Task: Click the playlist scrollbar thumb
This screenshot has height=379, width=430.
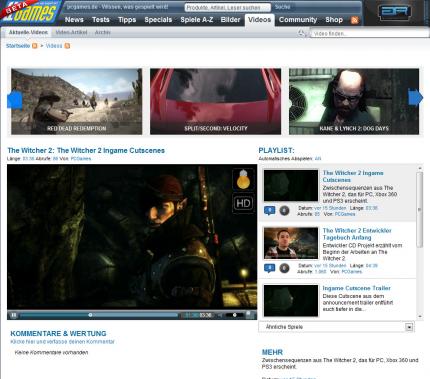Action: [x=420, y=209]
